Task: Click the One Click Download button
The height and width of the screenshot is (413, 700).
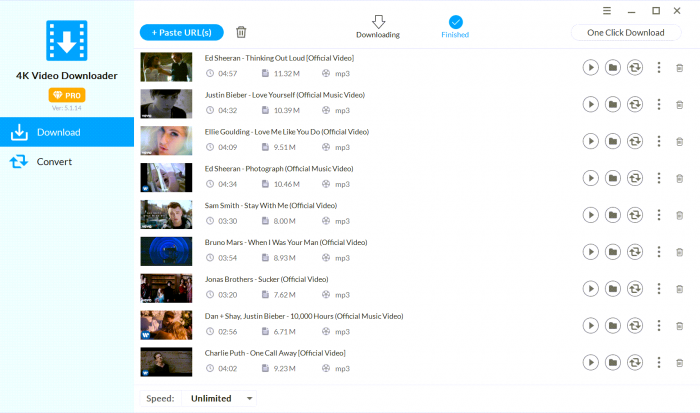Action: [625, 32]
